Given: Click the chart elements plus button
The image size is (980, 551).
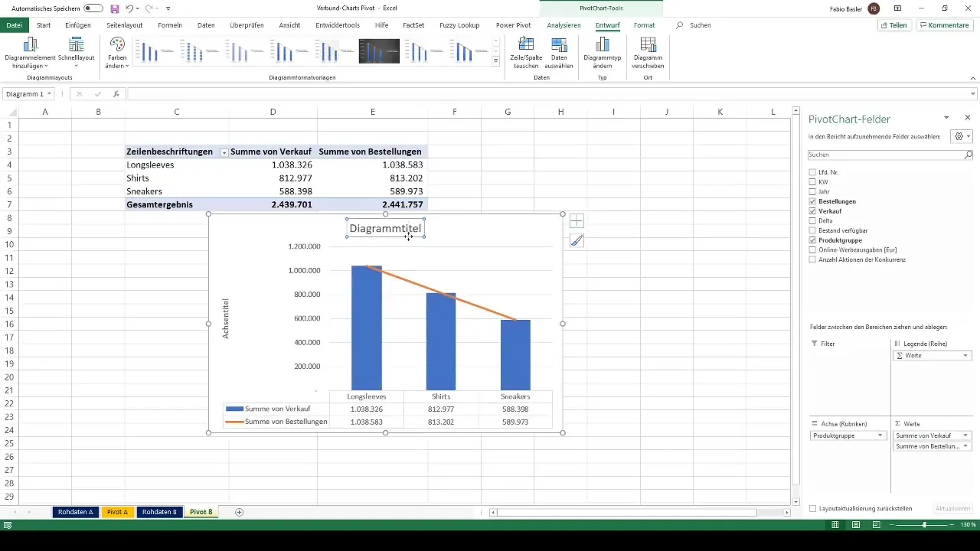Looking at the screenshot, I should coord(577,221).
